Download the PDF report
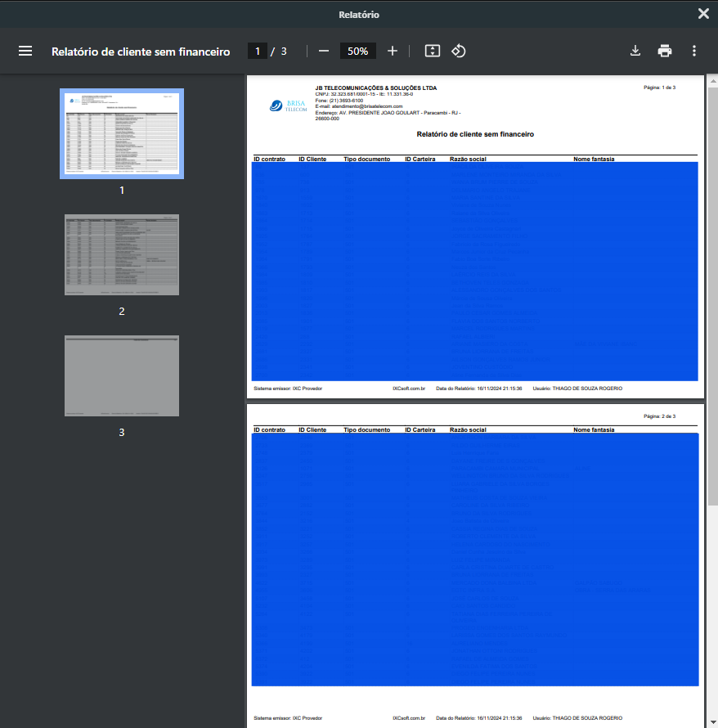 pos(635,51)
